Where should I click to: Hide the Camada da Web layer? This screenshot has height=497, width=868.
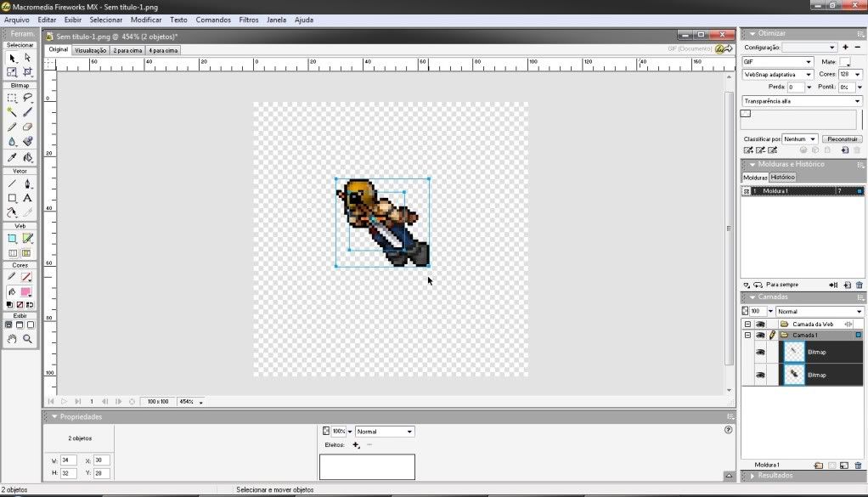[760, 325]
